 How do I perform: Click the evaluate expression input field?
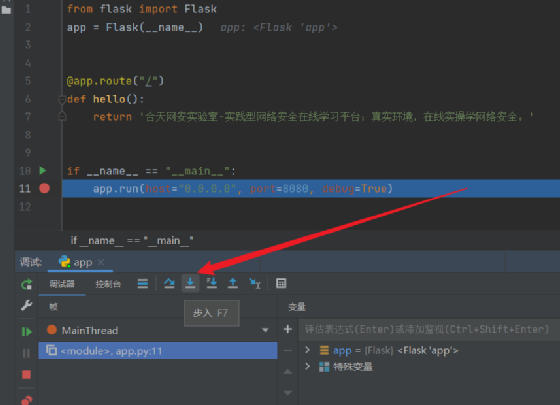(429, 329)
